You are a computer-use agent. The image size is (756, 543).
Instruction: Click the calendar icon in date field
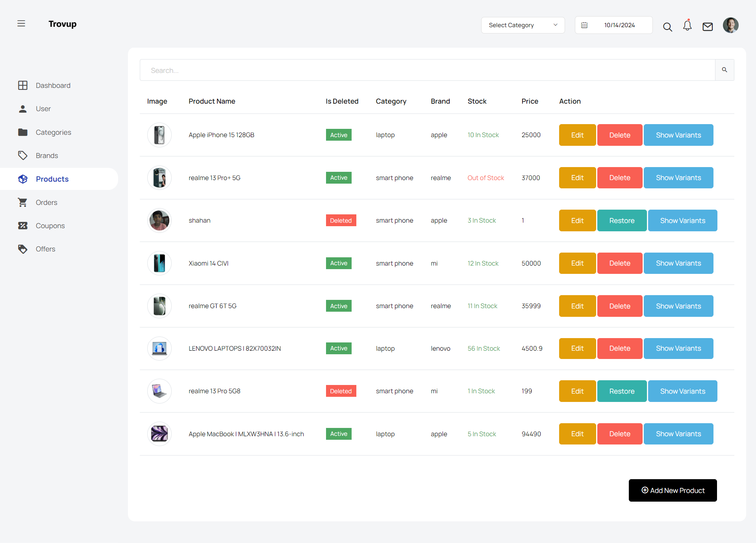click(x=584, y=25)
